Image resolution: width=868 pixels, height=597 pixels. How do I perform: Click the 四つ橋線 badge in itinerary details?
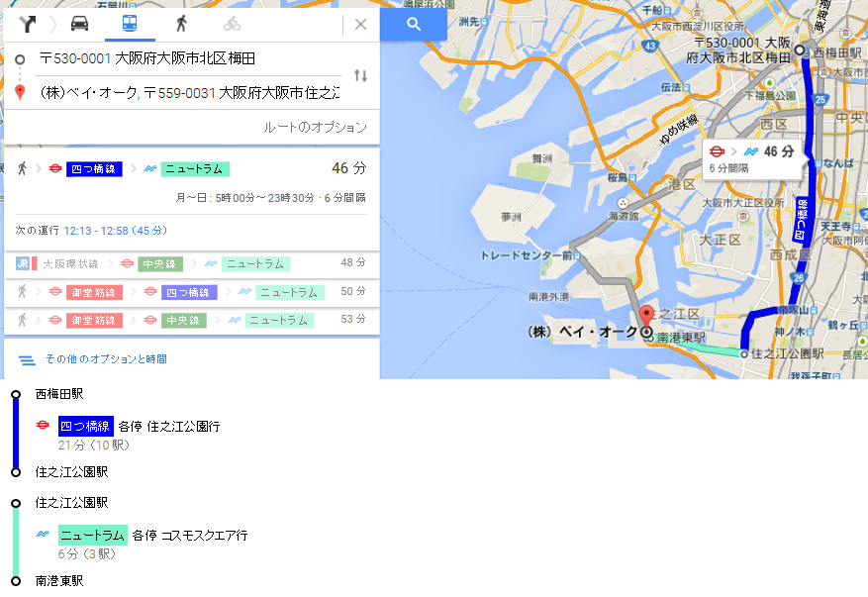coord(86,426)
